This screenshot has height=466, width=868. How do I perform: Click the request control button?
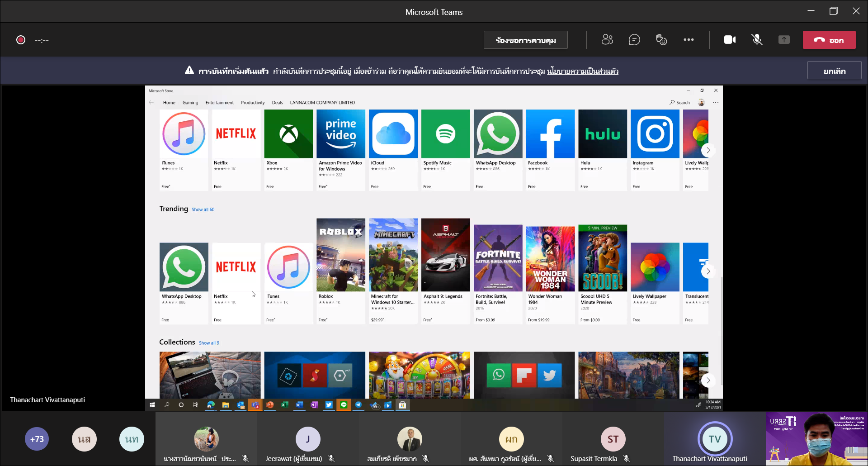(525, 40)
